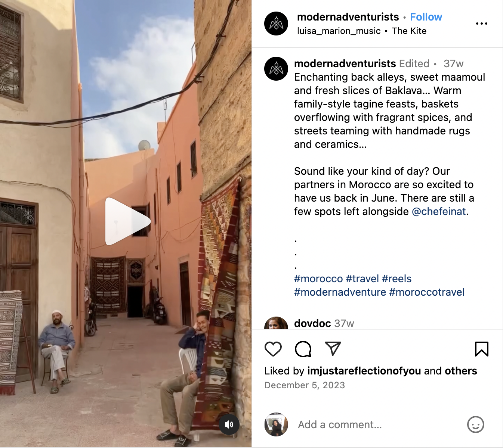Viewport: 503px width, 448px height.
Task: Save post with bookmark icon
Action: click(x=482, y=349)
